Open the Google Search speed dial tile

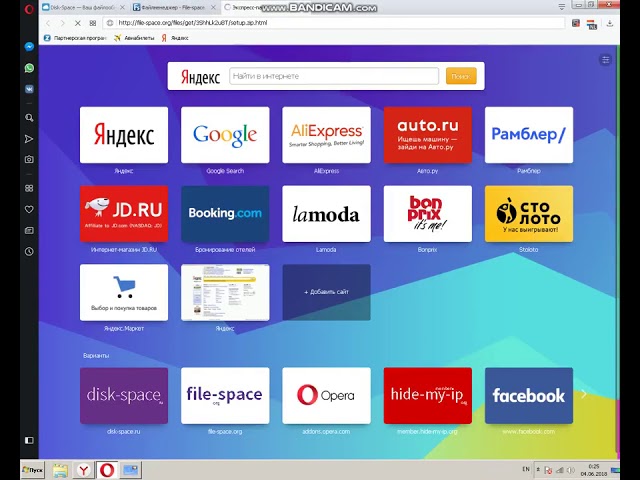point(225,135)
